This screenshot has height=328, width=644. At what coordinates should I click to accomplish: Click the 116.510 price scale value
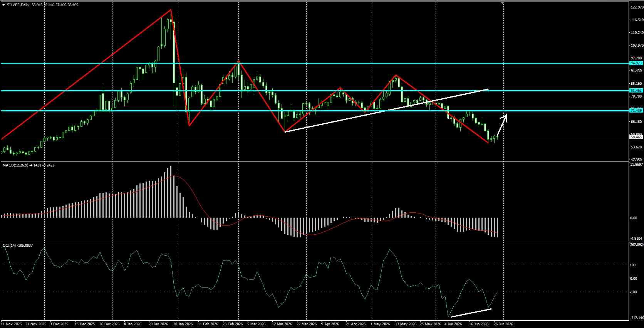click(636, 20)
